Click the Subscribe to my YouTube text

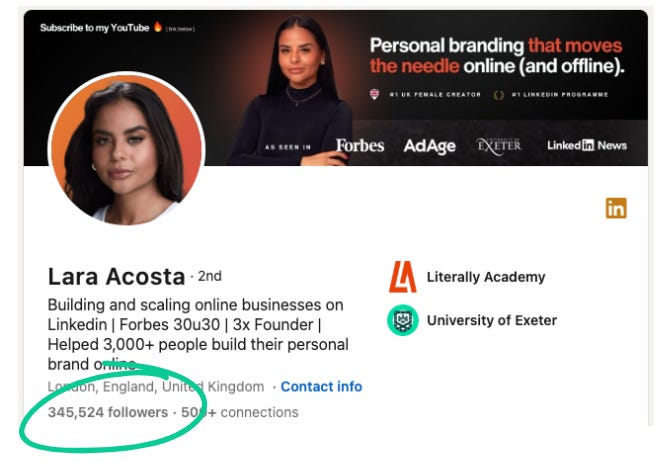click(94, 28)
